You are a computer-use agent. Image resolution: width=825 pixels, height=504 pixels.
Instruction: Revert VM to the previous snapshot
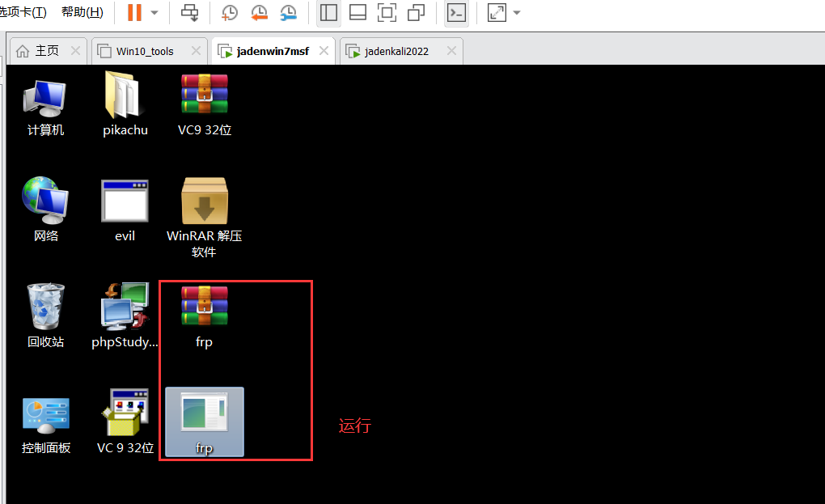tap(259, 13)
